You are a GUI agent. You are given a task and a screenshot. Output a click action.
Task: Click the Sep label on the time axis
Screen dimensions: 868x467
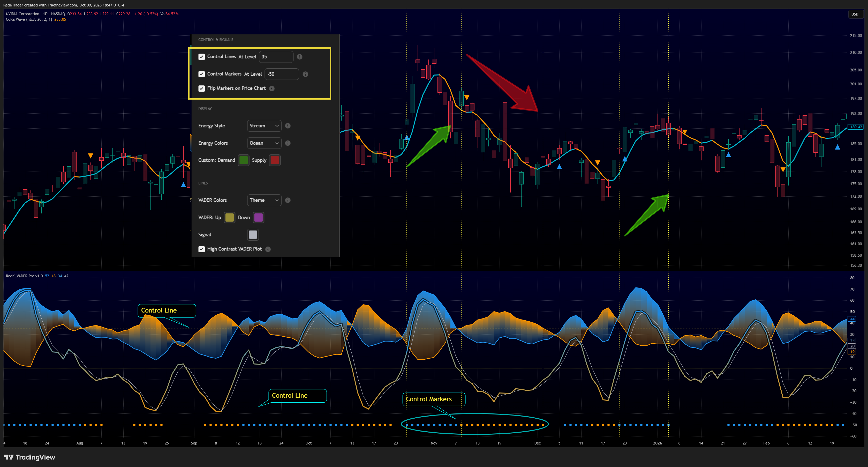tap(194, 443)
